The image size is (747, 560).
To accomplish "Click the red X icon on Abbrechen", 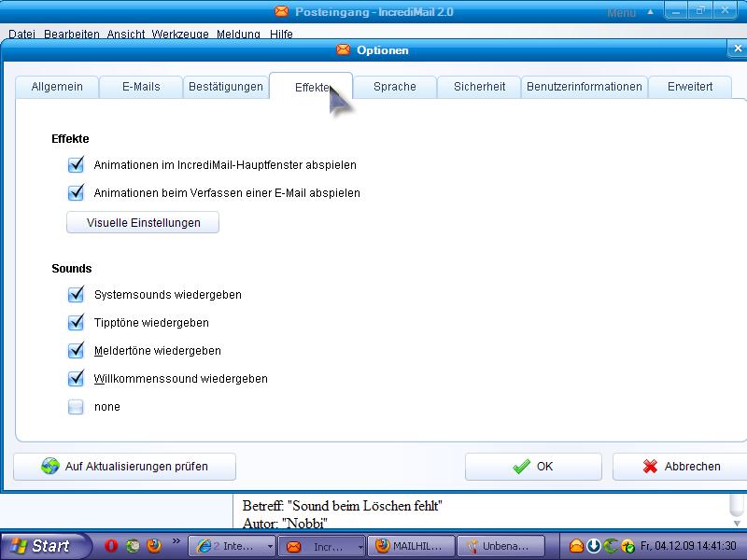I will coord(650,466).
